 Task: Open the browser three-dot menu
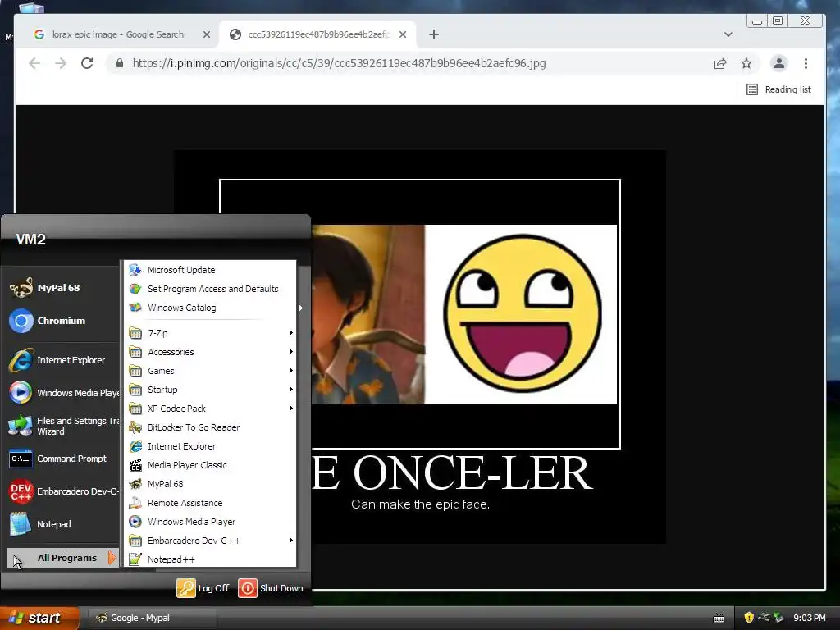[x=806, y=63]
